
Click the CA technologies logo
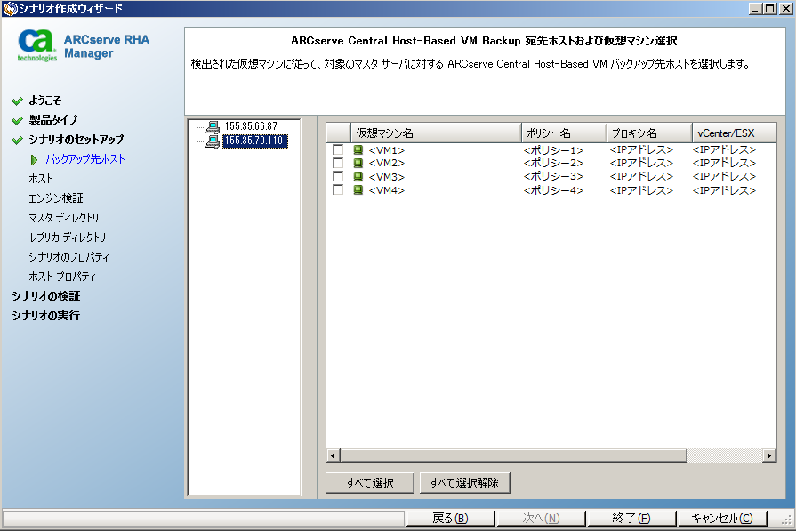tap(37, 44)
